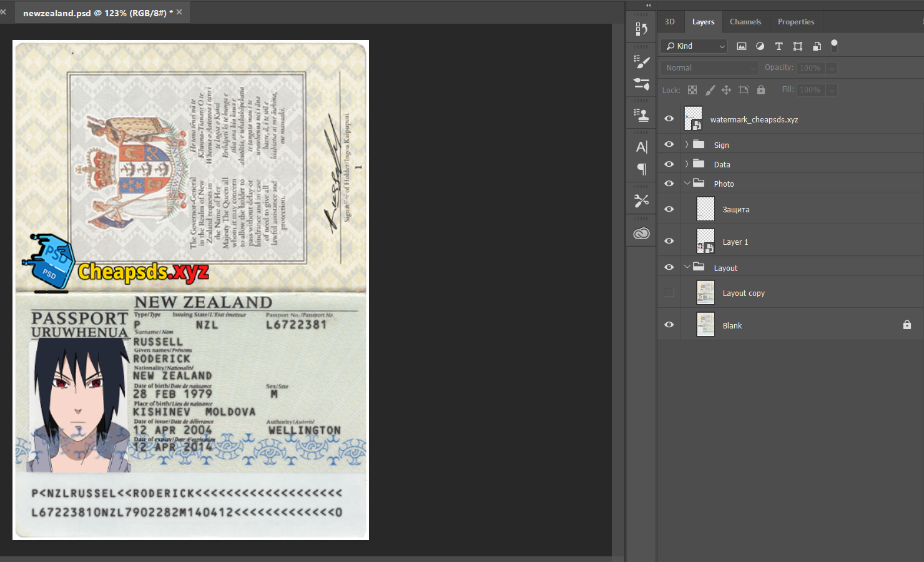Screen dimensions: 924x562
Task: Switch to the Properties tab
Action: [795, 22]
